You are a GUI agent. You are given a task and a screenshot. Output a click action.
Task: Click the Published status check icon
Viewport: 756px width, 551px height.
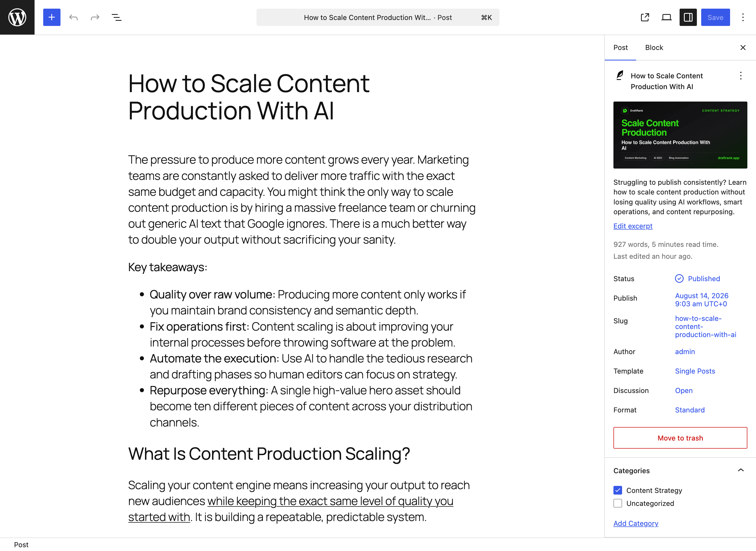tap(679, 278)
